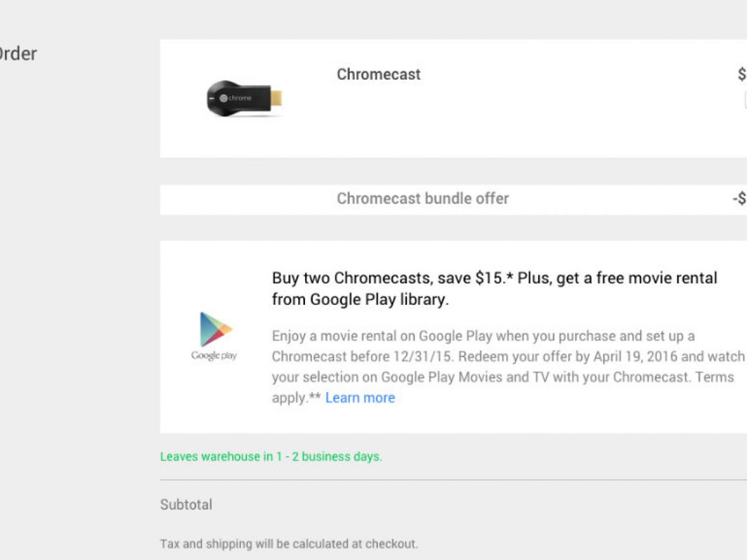Click the Chromecast price at the card's right edge

coord(742,75)
